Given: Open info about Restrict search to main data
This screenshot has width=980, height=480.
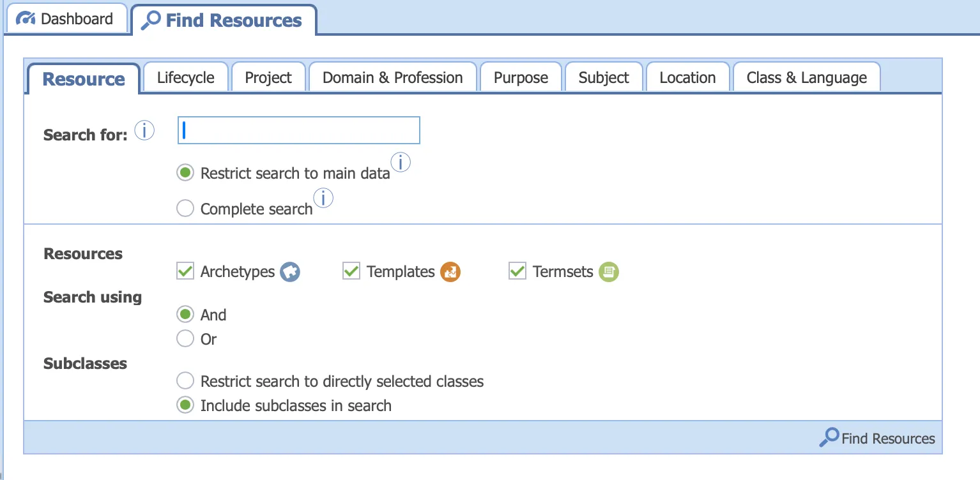Looking at the screenshot, I should tap(401, 162).
